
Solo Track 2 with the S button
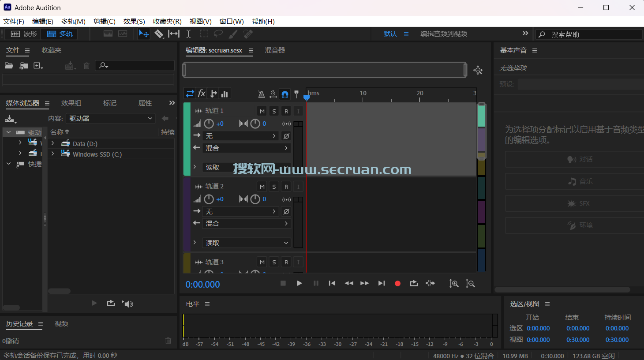click(274, 187)
